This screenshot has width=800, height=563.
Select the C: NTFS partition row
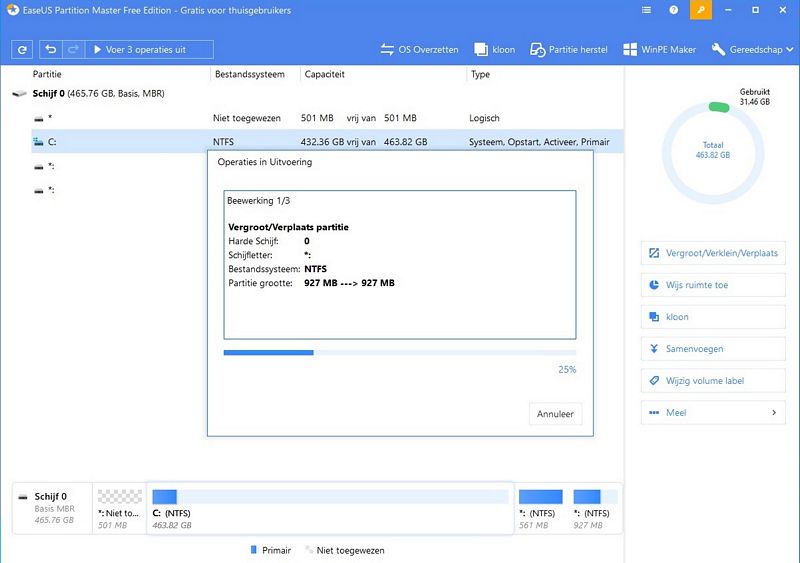pos(327,142)
